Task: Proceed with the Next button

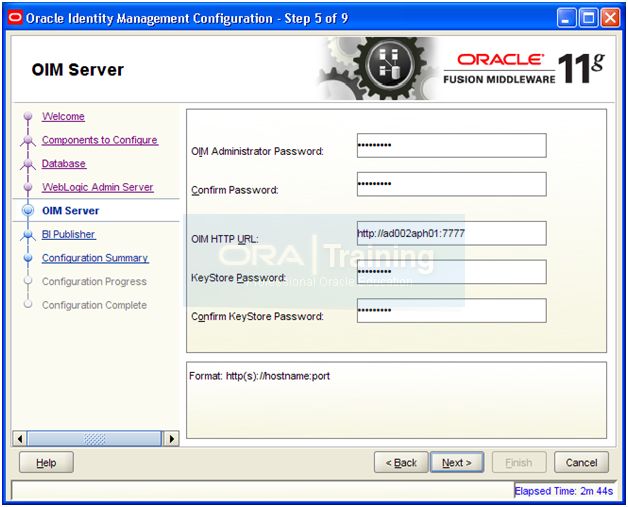Action: (x=457, y=463)
